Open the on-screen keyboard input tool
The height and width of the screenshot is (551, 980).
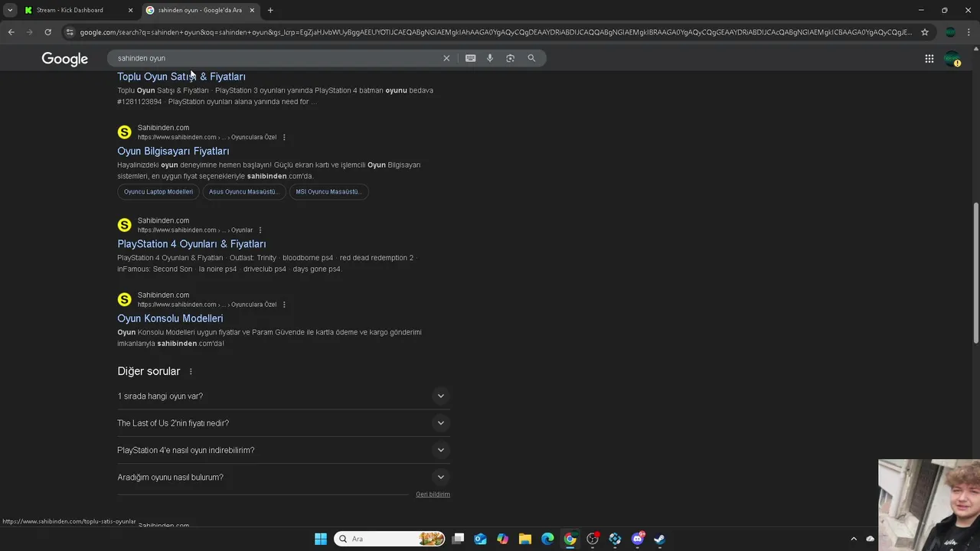470,58
